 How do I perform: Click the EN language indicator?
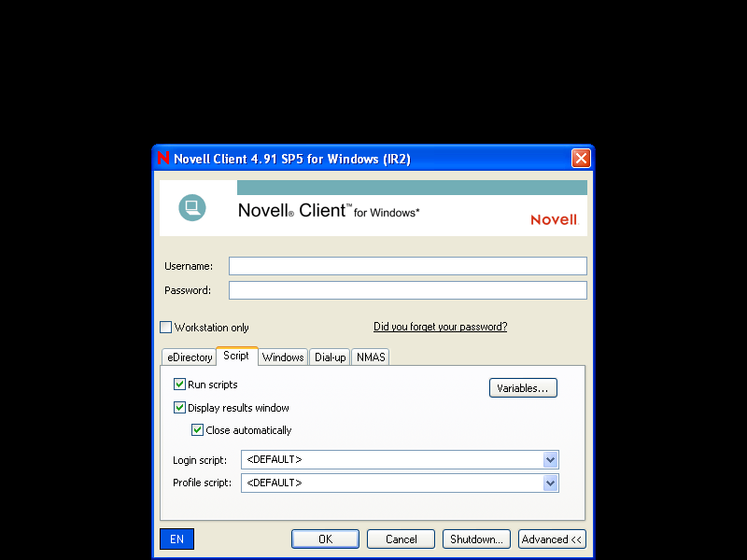click(x=176, y=539)
